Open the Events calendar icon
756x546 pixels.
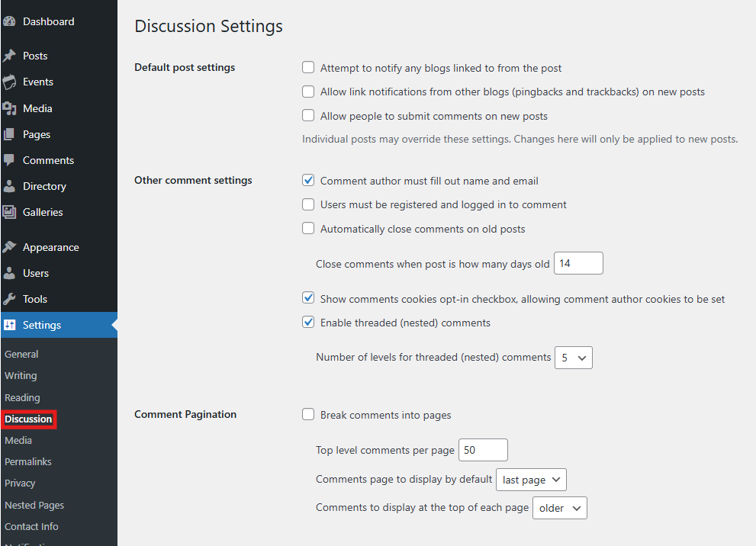pos(9,82)
